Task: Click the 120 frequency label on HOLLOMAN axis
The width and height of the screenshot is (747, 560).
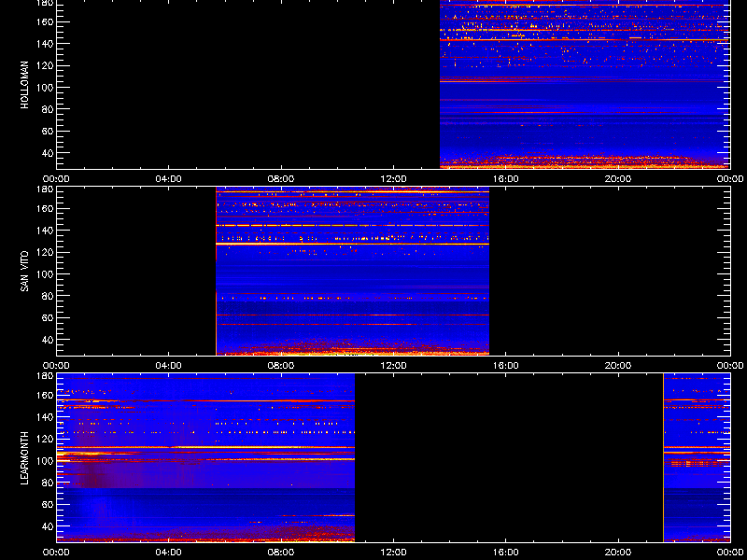Action: coord(45,65)
